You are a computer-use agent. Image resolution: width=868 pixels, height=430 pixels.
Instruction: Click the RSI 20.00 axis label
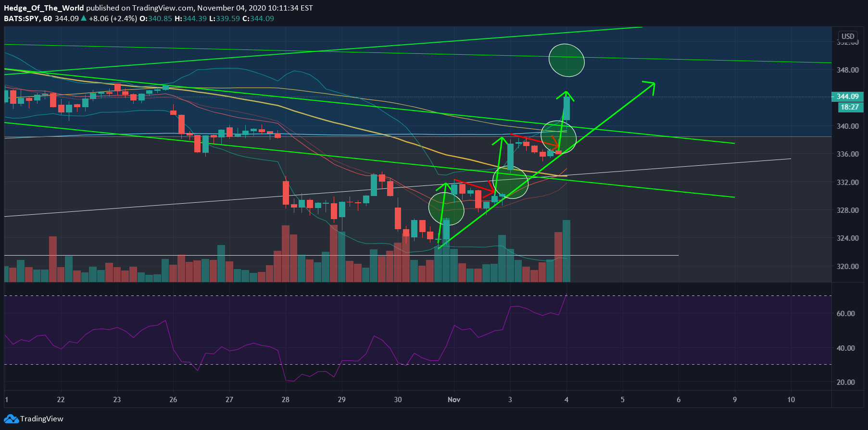pos(846,382)
